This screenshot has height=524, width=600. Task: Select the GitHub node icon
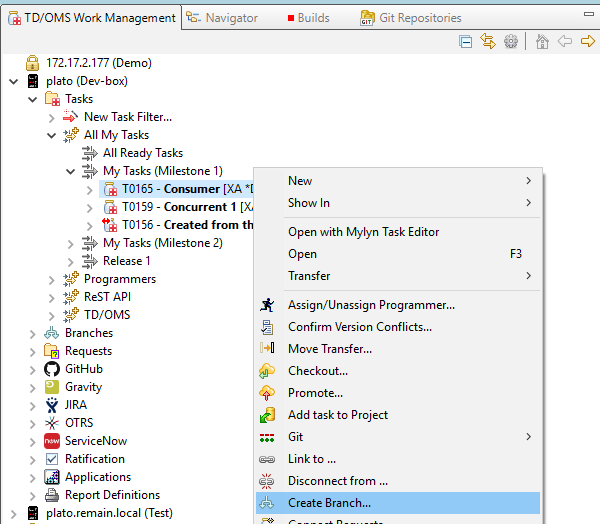click(x=52, y=369)
